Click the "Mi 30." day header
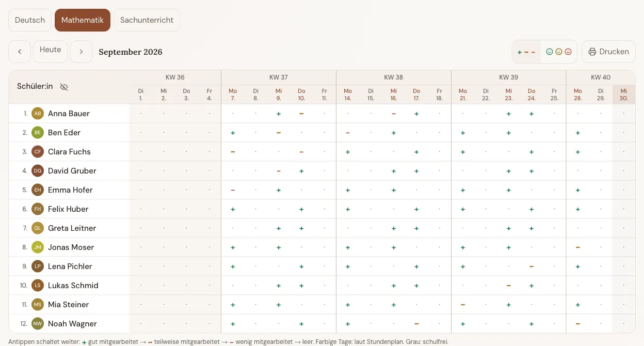The width and height of the screenshot is (644, 346). point(624,95)
